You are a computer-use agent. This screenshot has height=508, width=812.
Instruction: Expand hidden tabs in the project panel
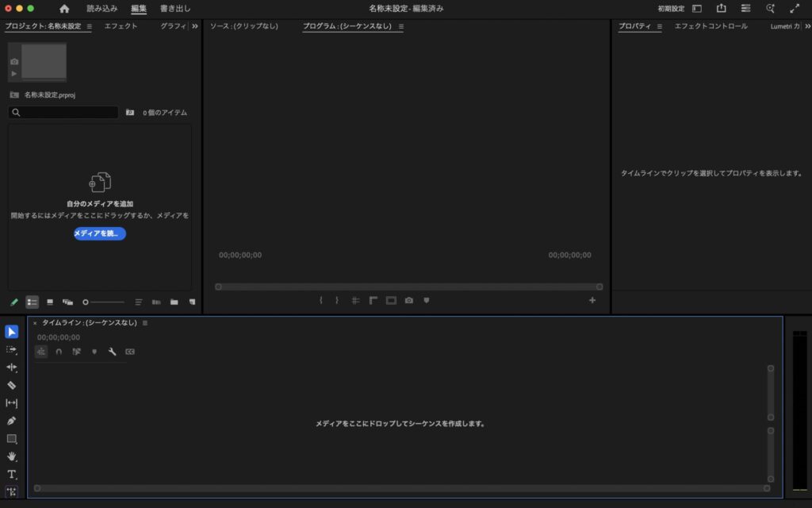(x=195, y=26)
